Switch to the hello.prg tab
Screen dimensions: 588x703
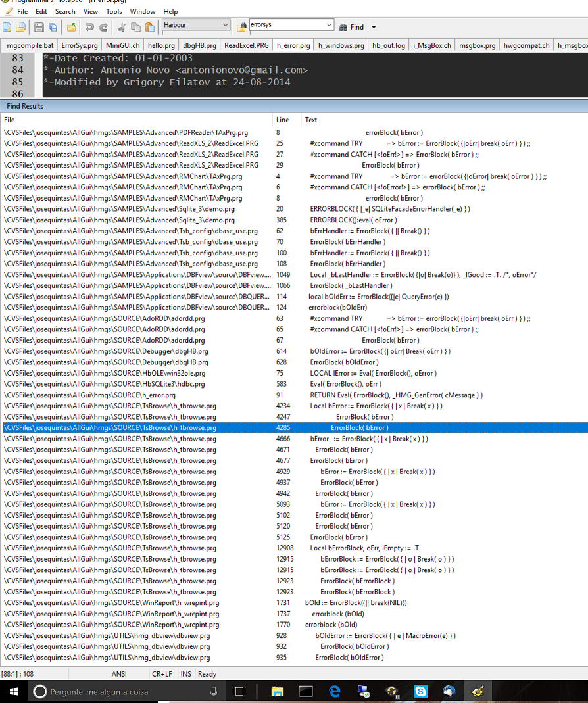(161, 45)
